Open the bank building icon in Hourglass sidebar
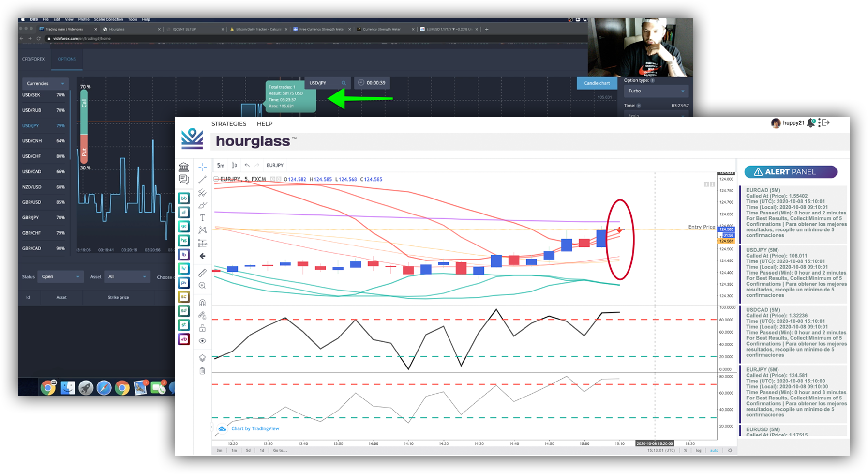The height and width of the screenshot is (474, 868). tap(184, 167)
